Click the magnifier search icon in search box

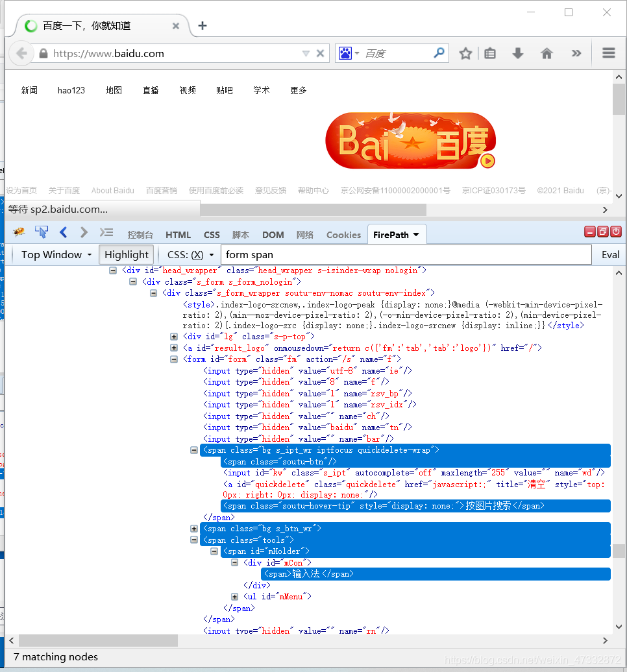(439, 53)
